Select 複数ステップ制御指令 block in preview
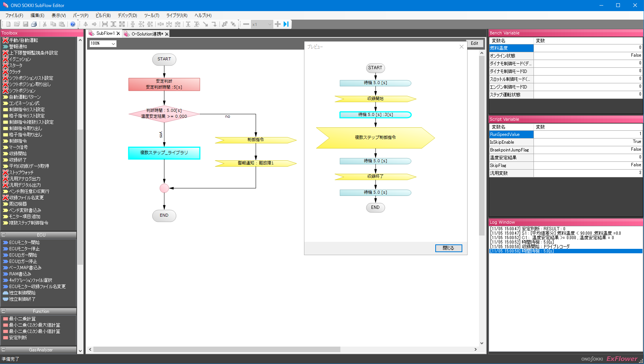Viewport: 644px width, 364px height. tap(375, 137)
